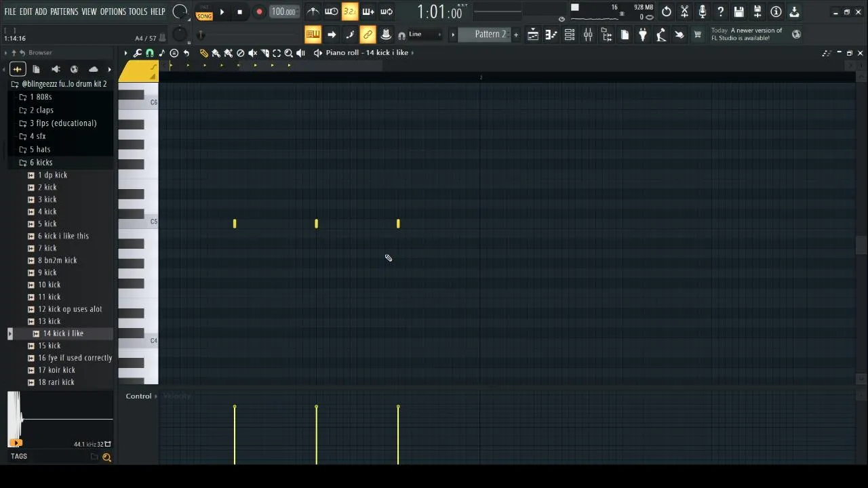Viewport: 868px width, 488px height.
Task: Open the piano roll view icon
Action: click(551, 35)
